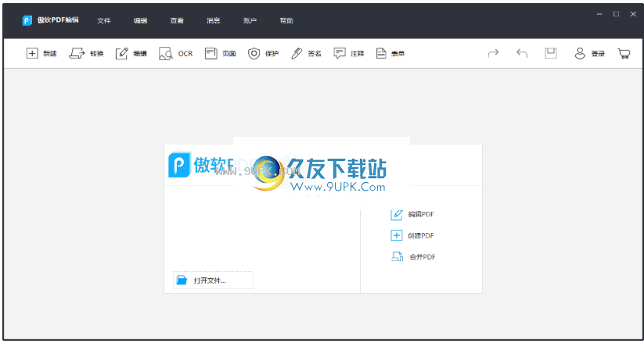Click the redo arrow icon
The width and height of the screenshot is (644, 347).
point(493,53)
